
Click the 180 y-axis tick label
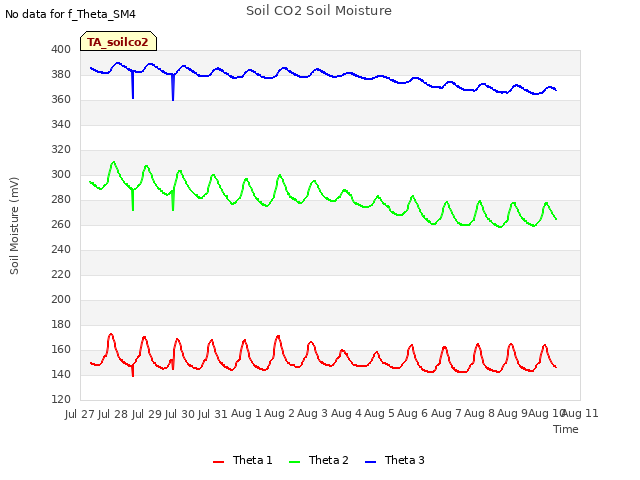coord(61,324)
